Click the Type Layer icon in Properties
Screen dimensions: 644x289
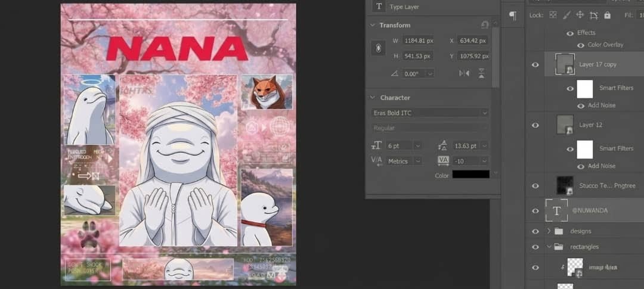tap(379, 7)
